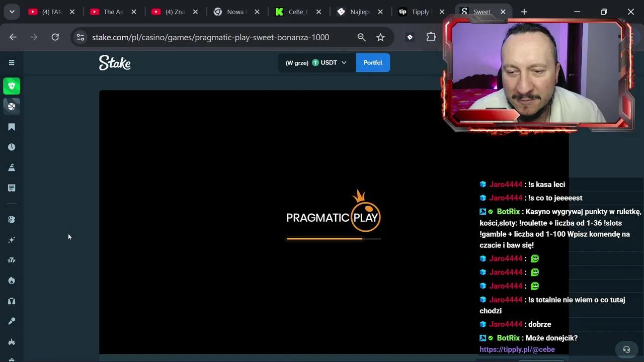644x362 pixels.
Task: Reload the page with refresh icon
Action: pyautogui.click(x=55, y=37)
